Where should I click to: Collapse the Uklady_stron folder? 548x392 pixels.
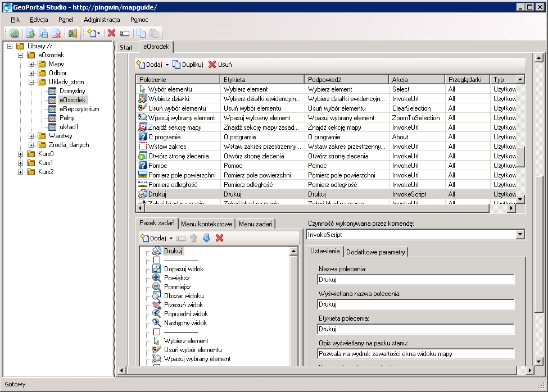[x=31, y=83]
